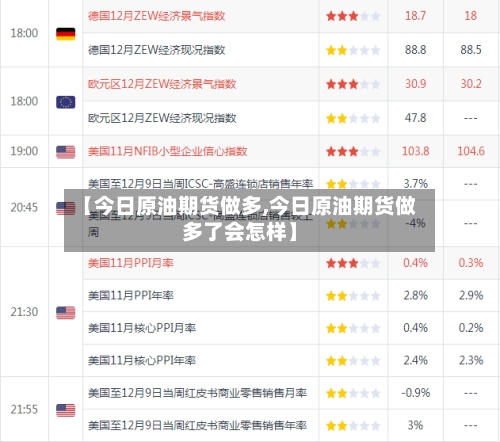Click the US flag icon at 19:00

[x=66, y=152]
